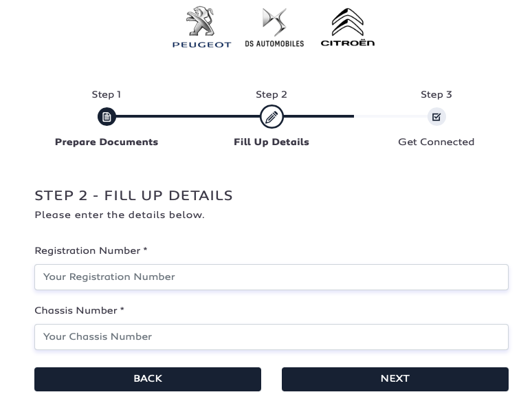This screenshot has width=532, height=401.
Task: Select the Step 2 pencil icon
Action: coord(271,117)
